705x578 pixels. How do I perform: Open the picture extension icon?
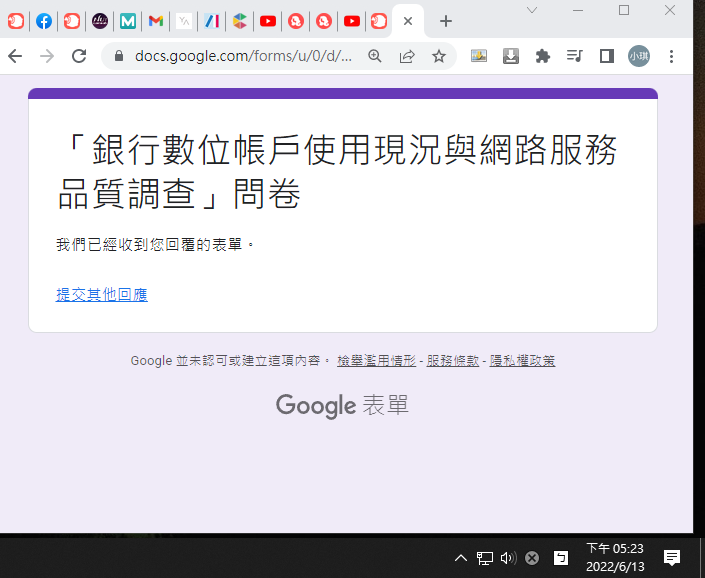[x=479, y=56]
